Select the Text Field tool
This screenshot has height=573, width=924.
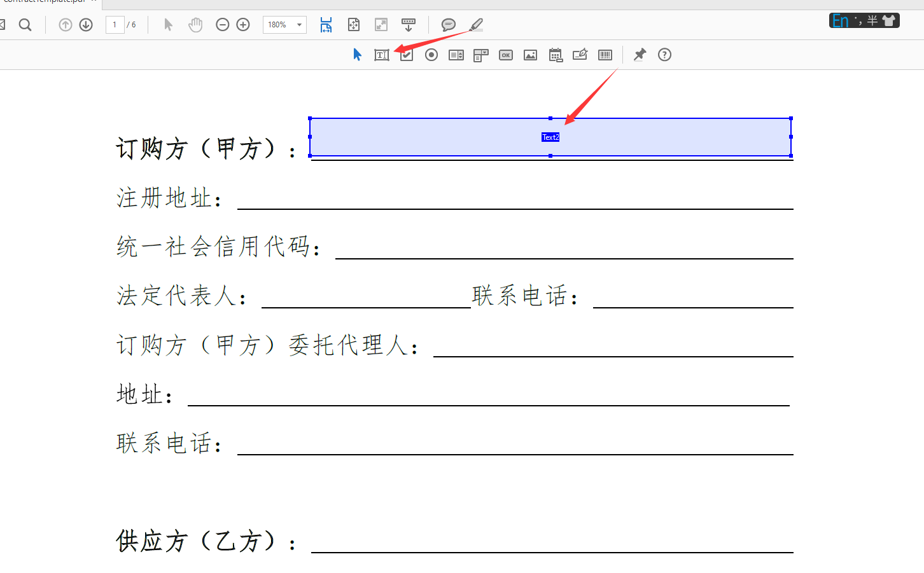[381, 55]
